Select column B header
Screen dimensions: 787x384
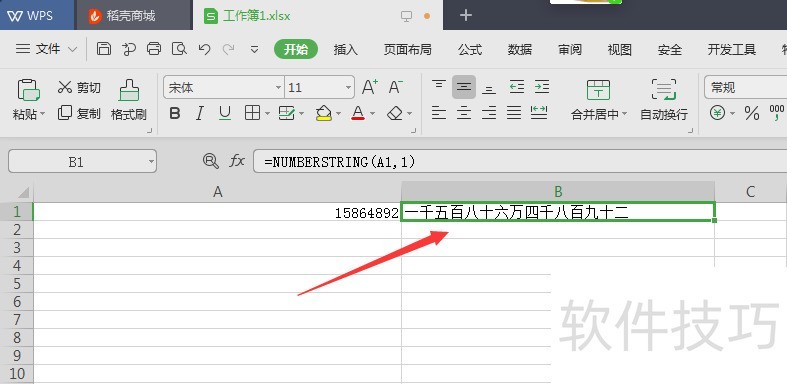pyautogui.click(x=558, y=191)
